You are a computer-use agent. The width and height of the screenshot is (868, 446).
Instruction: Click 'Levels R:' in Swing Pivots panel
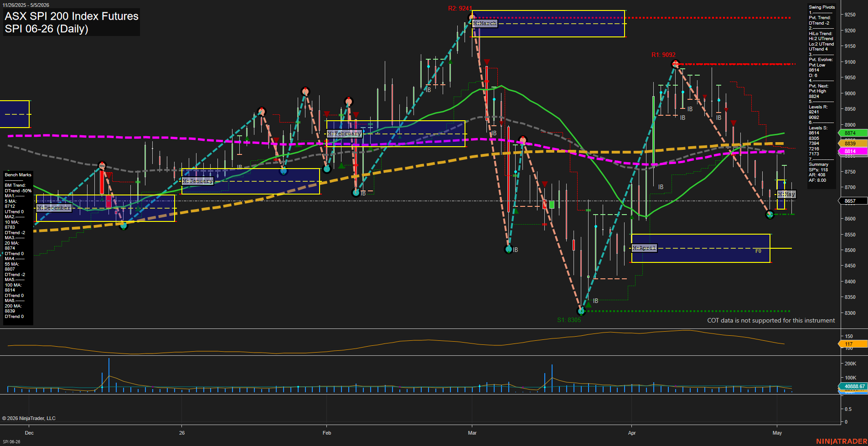(x=818, y=107)
